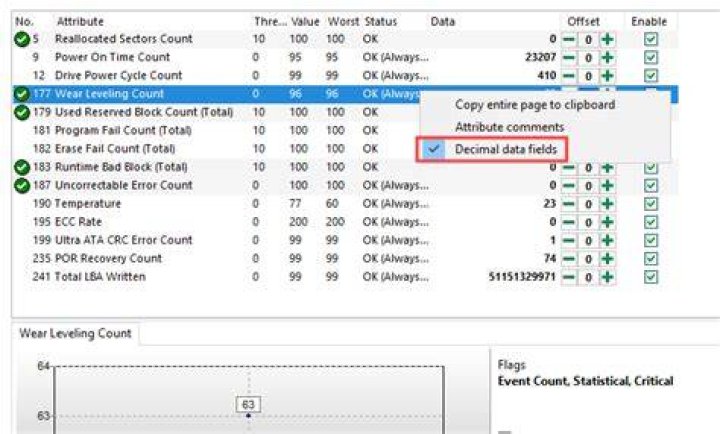Screen dimensions: 720x434
Task: Select the Wear Leveling Count tab
Action: click(75, 333)
